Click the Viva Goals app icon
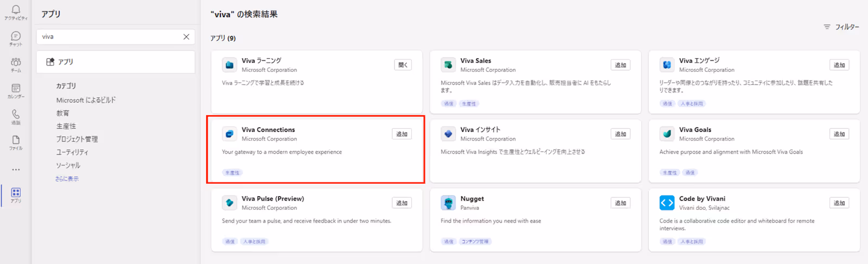The height and width of the screenshot is (264, 868). point(667,134)
